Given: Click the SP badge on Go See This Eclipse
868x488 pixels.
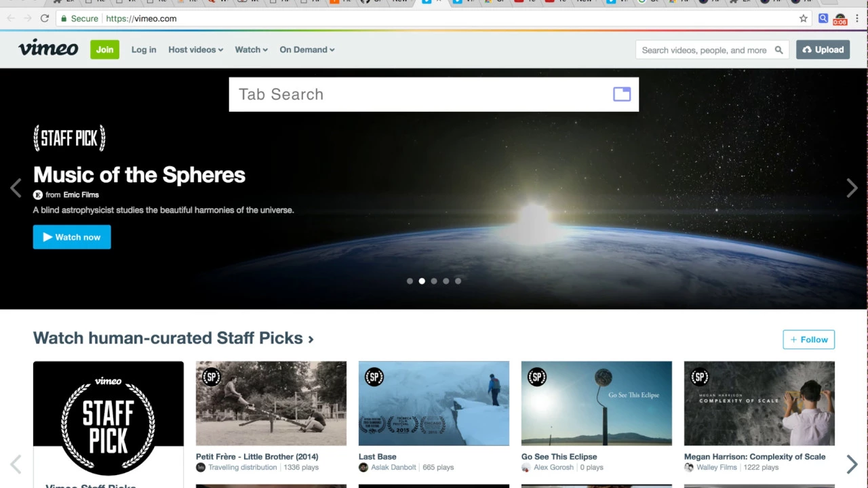Looking at the screenshot, I should click(537, 376).
